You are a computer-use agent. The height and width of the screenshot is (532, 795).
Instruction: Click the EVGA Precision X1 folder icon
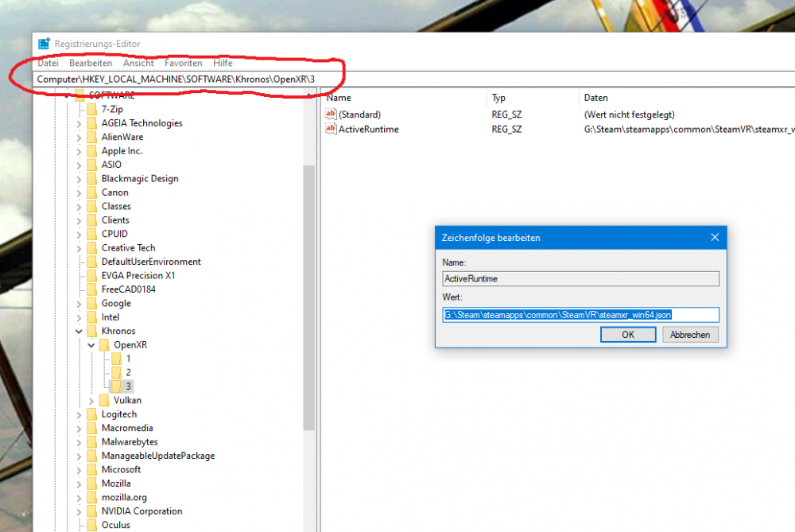[91, 276]
